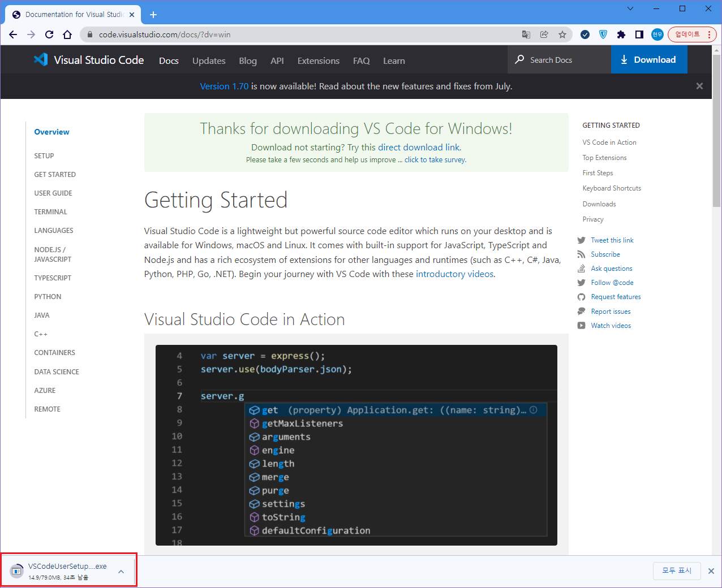Click the take survey link
Image resolution: width=722 pixels, height=588 pixels.
[x=435, y=160]
